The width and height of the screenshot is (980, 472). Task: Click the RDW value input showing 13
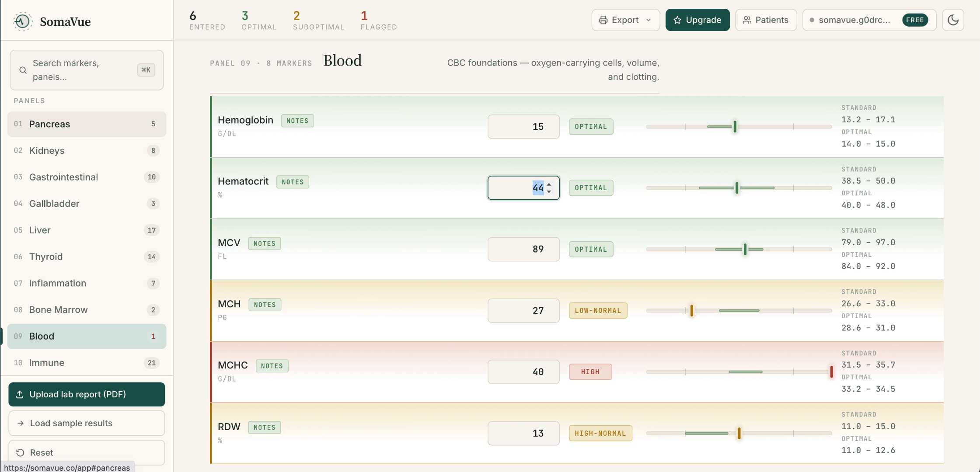[523, 433]
